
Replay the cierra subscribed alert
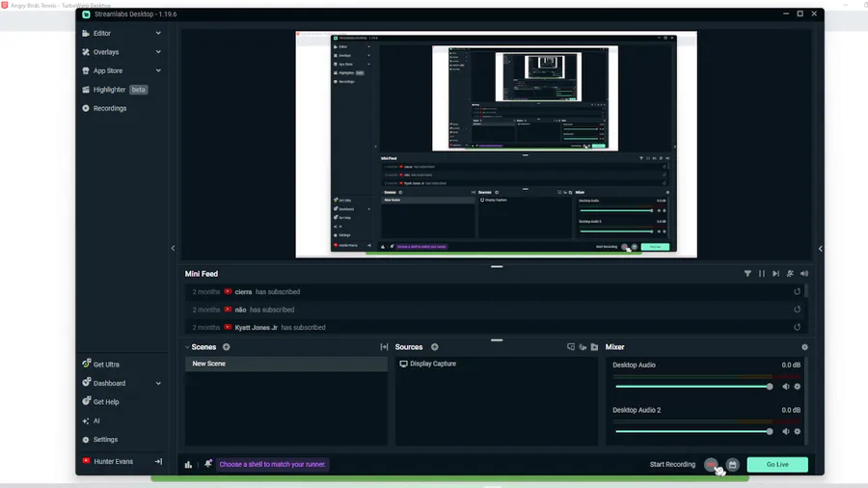click(x=798, y=291)
